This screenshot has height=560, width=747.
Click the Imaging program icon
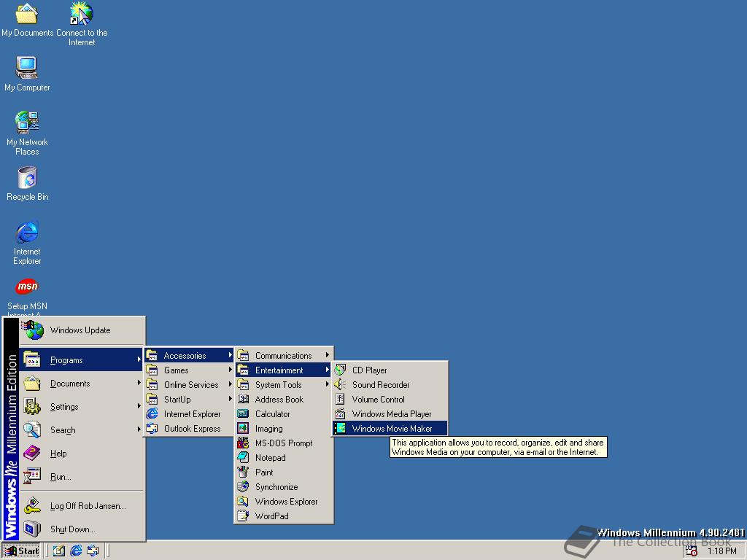click(x=243, y=429)
